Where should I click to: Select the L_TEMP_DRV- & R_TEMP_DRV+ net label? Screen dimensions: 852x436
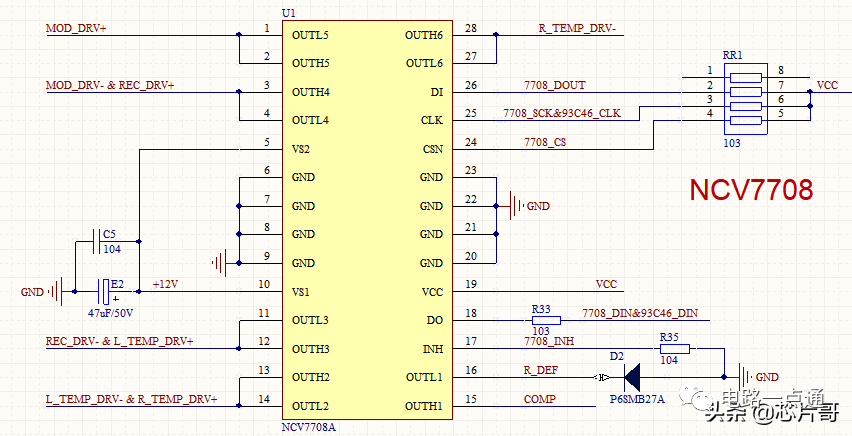[x=131, y=399]
